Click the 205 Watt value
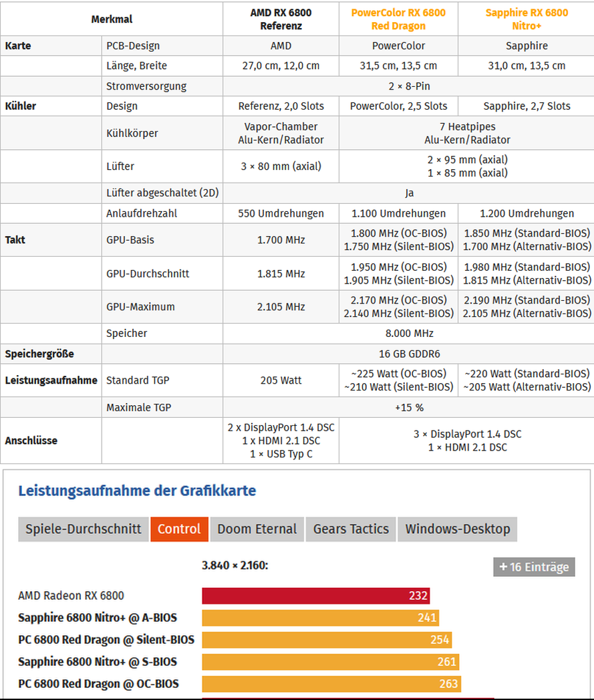 pyautogui.click(x=281, y=380)
